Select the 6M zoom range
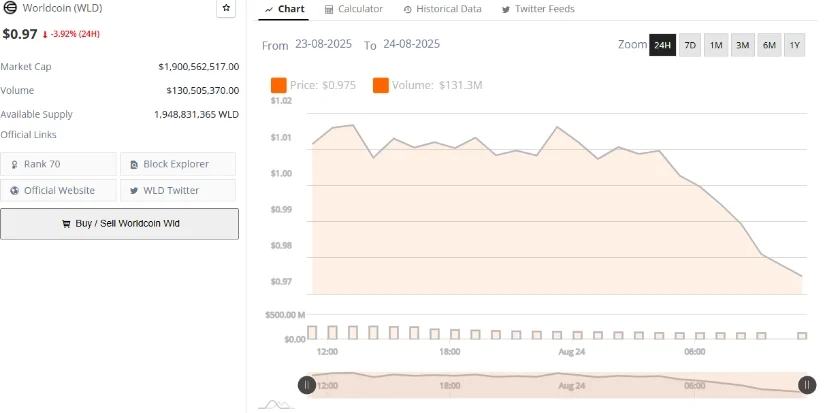 click(x=769, y=45)
